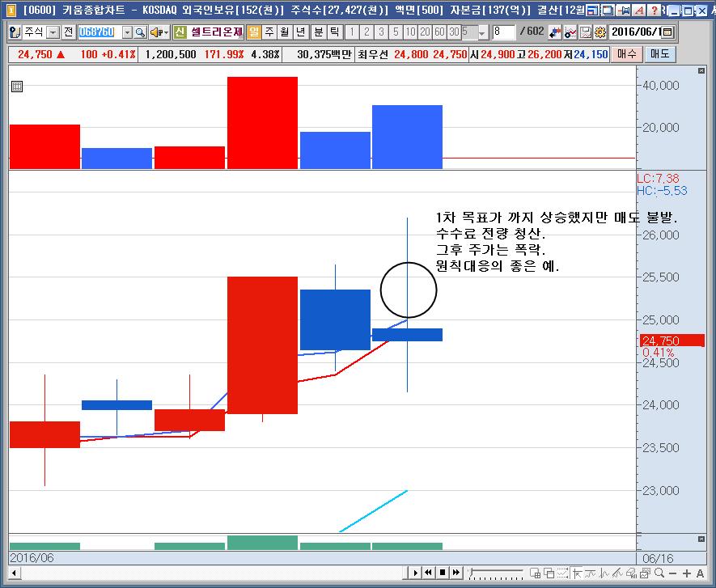Click the 매수 buy button
The image size is (716, 588).
coord(626,54)
